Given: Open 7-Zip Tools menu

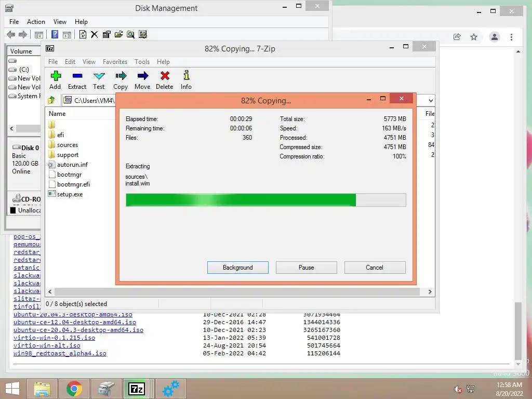Looking at the screenshot, I should tap(142, 62).
